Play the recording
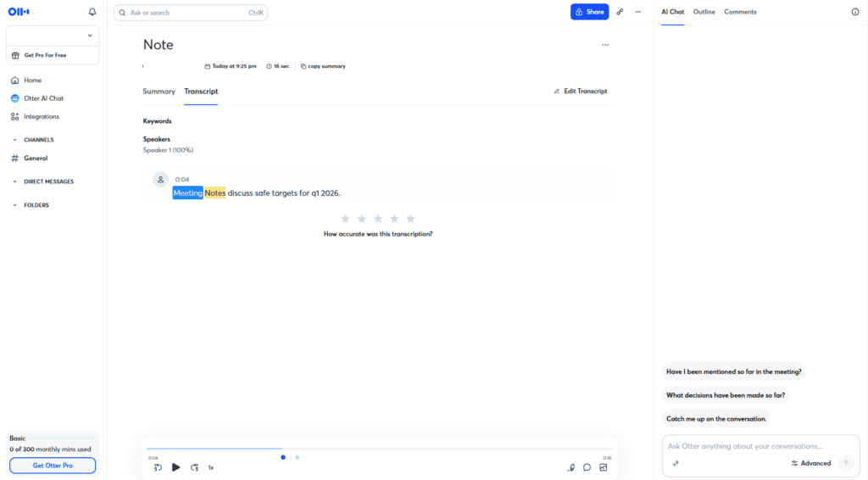 click(176, 468)
